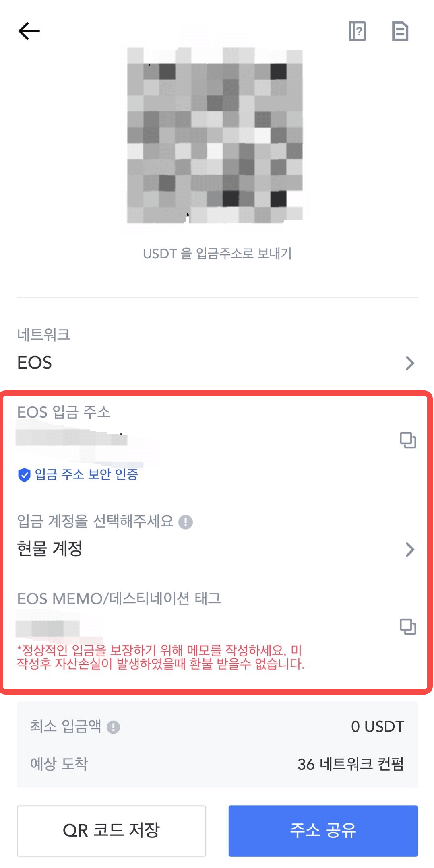
Task: Tap info icon beside 입금 계정을 선택해주세요
Action: tap(186, 522)
